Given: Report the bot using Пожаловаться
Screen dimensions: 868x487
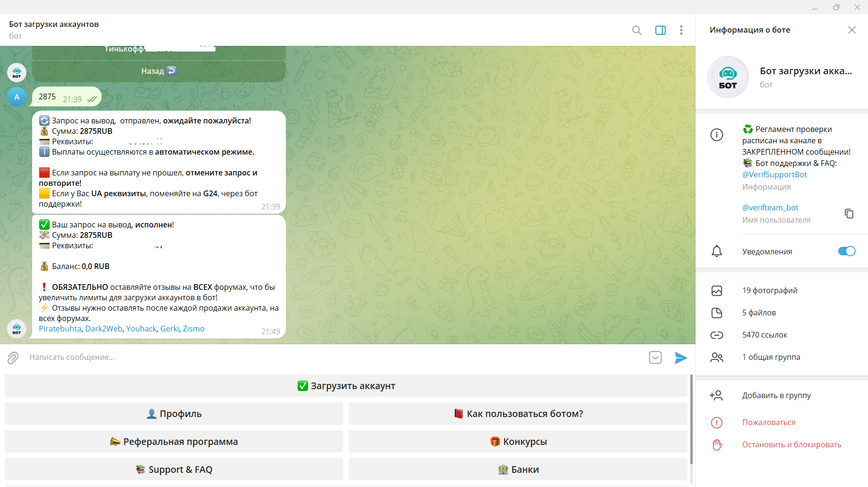Looking at the screenshot, I should [768, 422].
